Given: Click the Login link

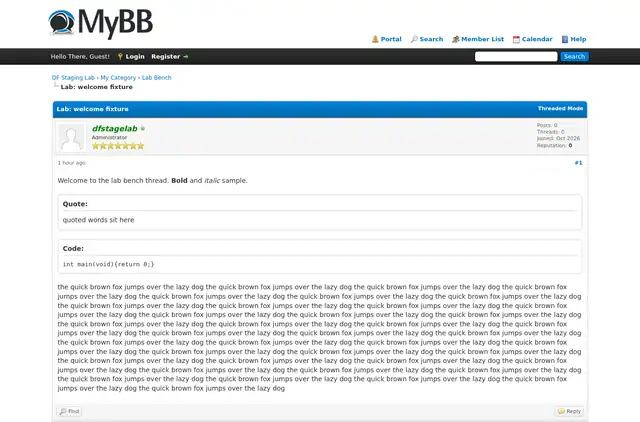Looking at the screenshot, I should click(135, 56).
